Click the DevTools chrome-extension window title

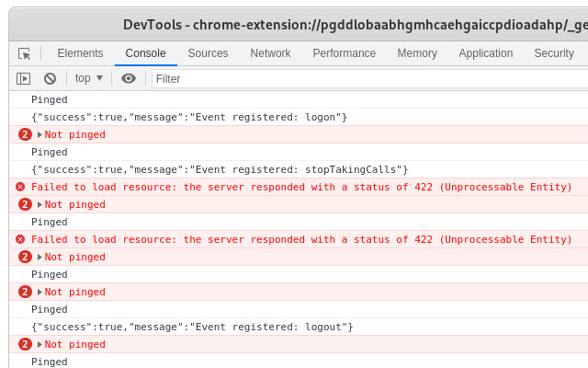(356, 25)
